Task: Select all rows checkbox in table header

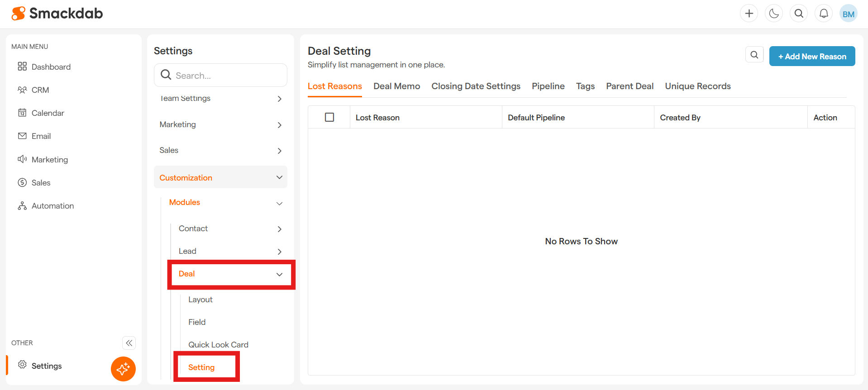Action: point(329,117)
